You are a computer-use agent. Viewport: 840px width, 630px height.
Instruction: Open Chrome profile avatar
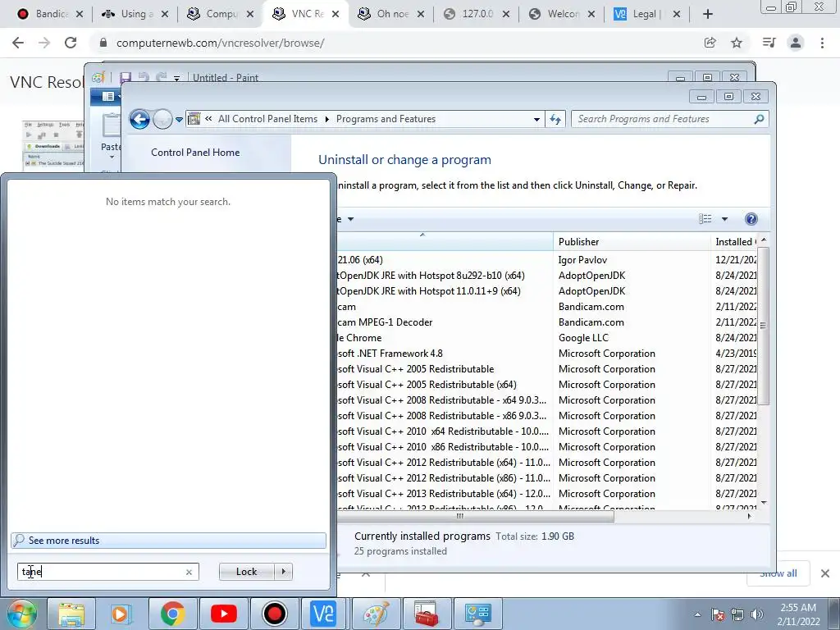pyautogui.click(x=796, y=43)
